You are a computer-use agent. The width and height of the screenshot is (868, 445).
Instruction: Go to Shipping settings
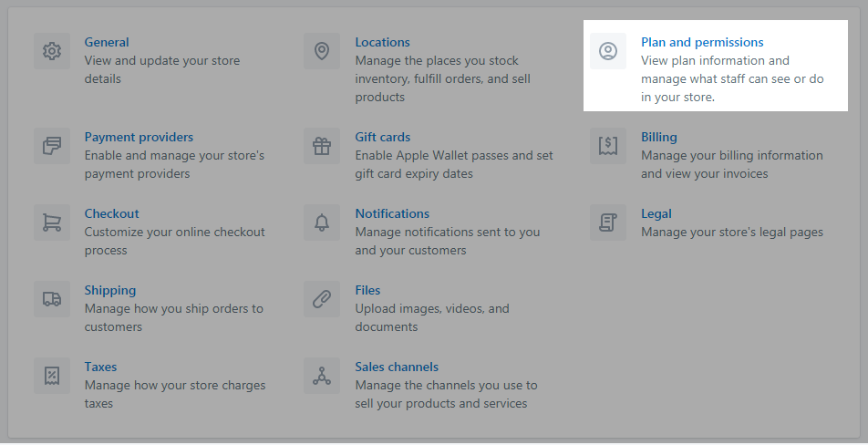coord(110,290)
